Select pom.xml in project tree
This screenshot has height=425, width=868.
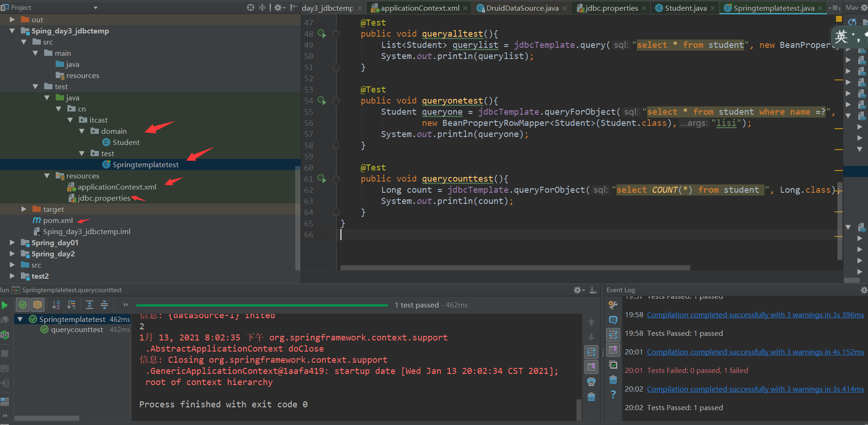coord(58,220)
